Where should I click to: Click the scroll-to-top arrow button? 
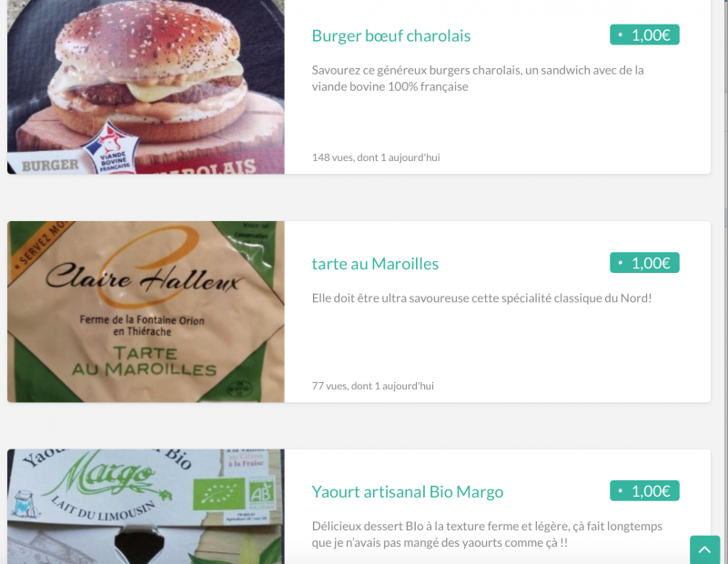point(704,549)
